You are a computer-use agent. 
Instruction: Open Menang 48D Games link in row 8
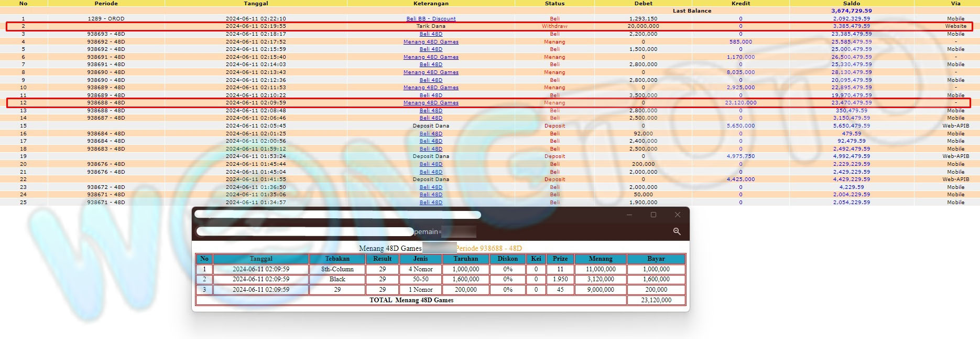431,72
